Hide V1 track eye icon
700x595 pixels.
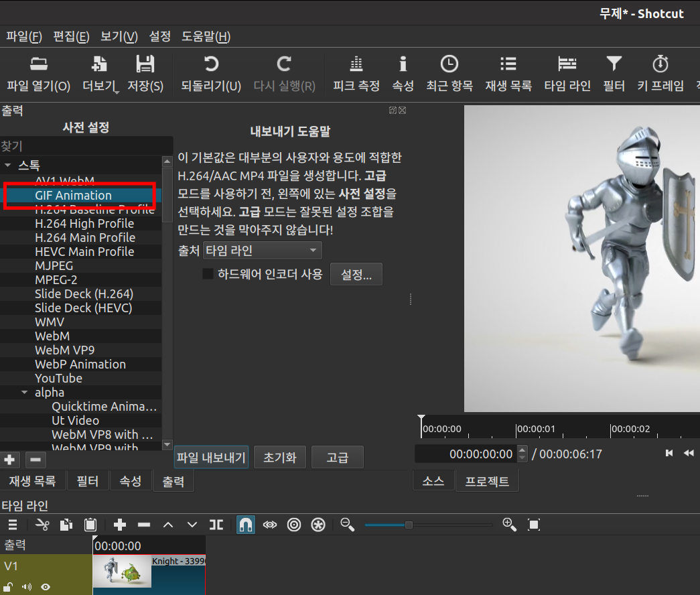(x=46, y=586)
